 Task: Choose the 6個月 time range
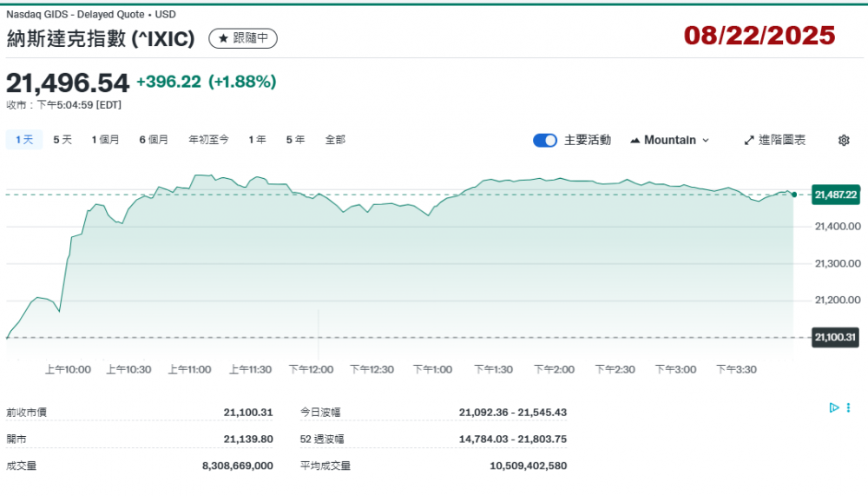tap(154, 140)
